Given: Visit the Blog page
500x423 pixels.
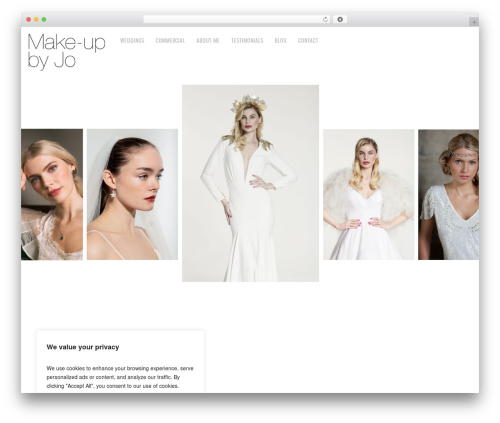Looking at the screenshot, I should (x=280, y=41).
